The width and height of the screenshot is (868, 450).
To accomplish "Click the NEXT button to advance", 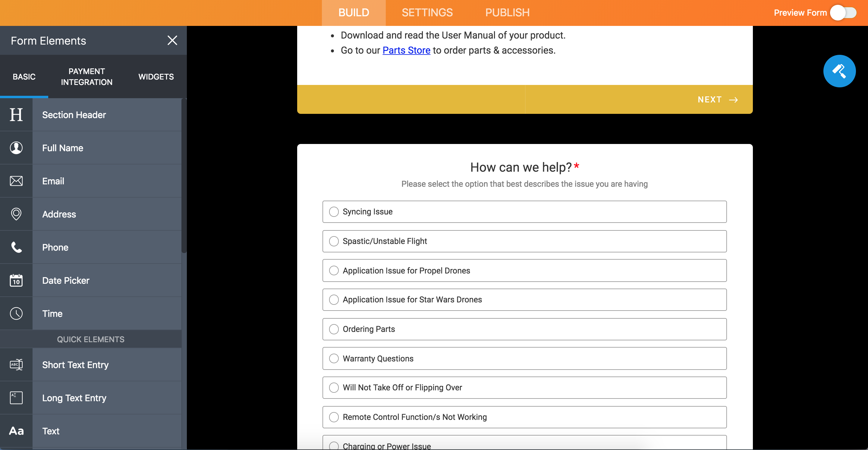I will point(718,99).
